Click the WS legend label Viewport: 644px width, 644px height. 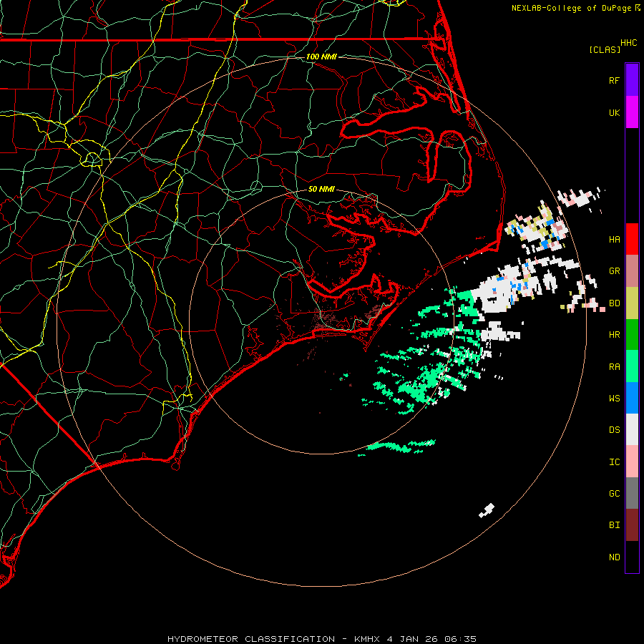(614, 398)
